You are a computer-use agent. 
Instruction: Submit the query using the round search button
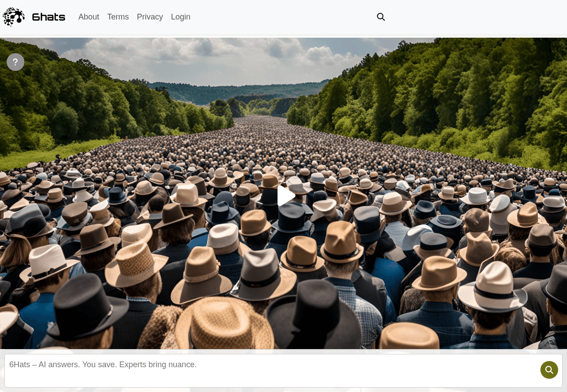click(549, 370)
